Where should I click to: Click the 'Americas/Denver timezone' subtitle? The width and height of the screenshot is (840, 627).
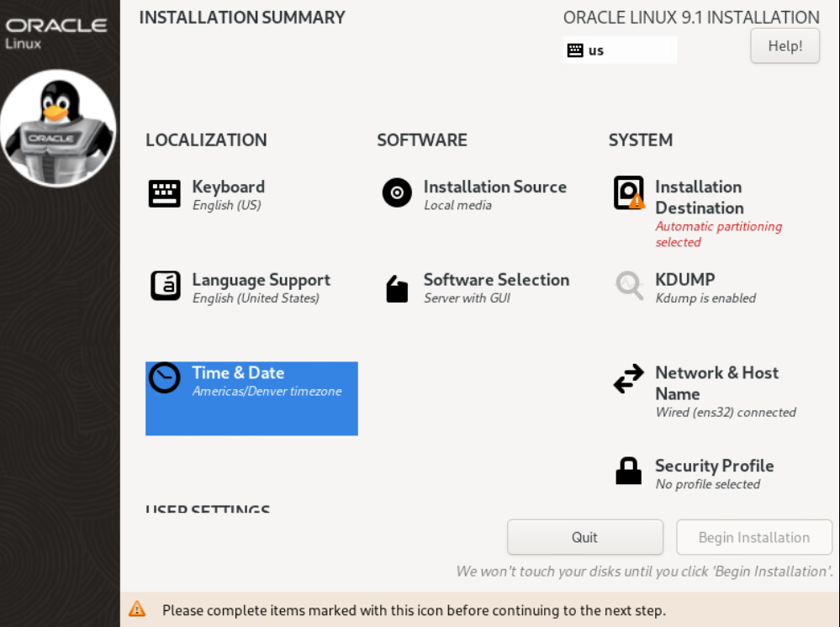pos(267,392)
